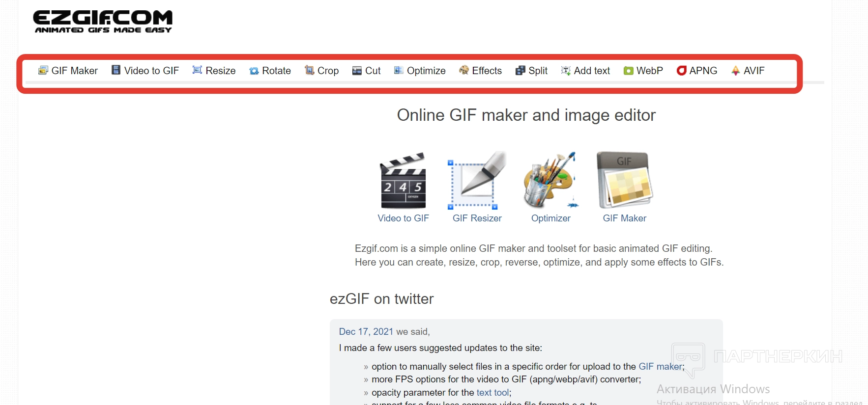Click the 'text tool' link in tweet

tap(492, 392)
